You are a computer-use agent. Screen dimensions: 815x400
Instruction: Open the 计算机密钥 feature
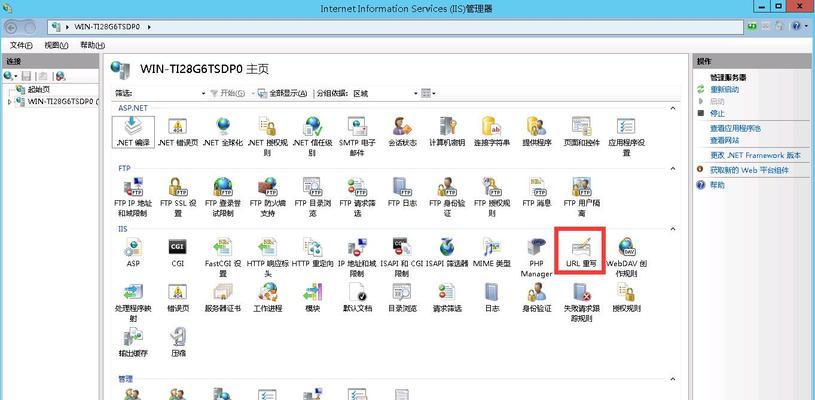pos(447,131)
